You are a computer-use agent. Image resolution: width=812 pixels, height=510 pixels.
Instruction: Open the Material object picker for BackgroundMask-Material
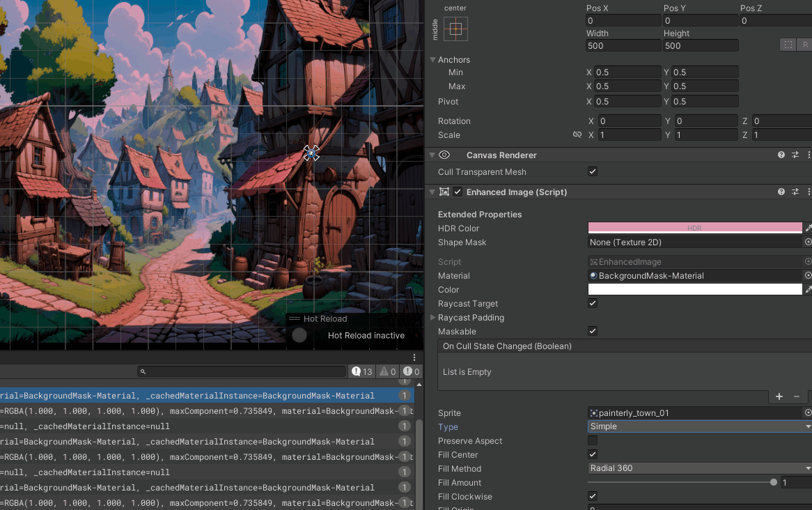pyautogui.click(x=807, y=275)
